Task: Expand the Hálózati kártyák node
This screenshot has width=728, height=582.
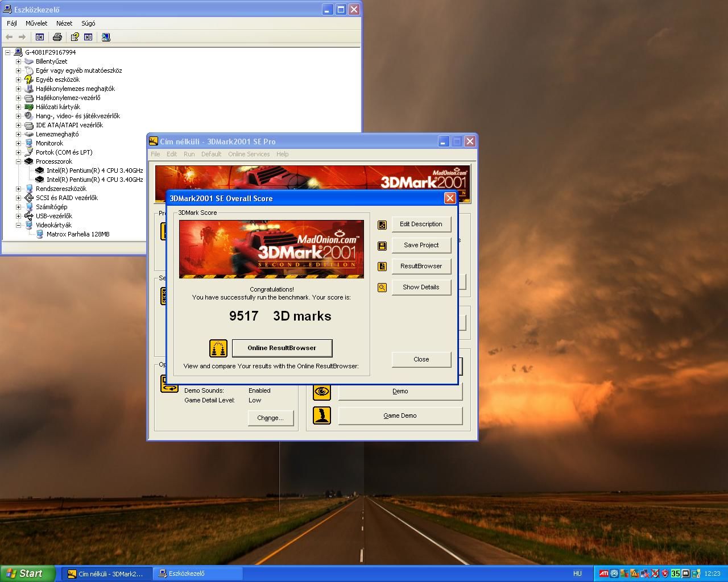Action: coord(18,107)
